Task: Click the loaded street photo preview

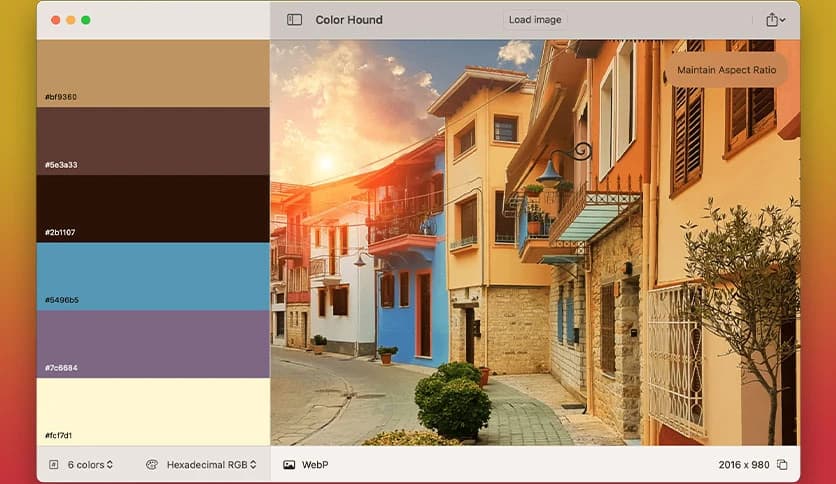Action: coord(535,243)
